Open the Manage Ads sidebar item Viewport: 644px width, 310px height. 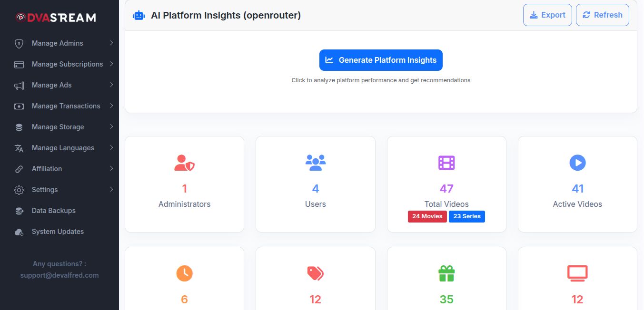(51, 85)
